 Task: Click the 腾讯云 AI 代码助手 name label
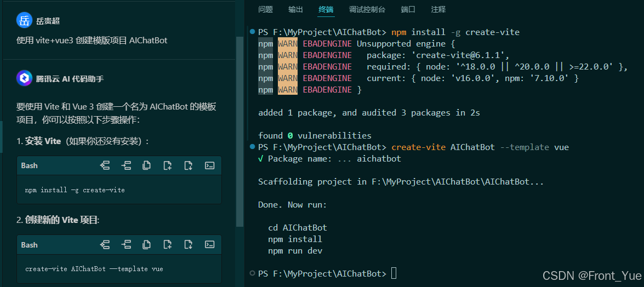(x=70, y=79)
